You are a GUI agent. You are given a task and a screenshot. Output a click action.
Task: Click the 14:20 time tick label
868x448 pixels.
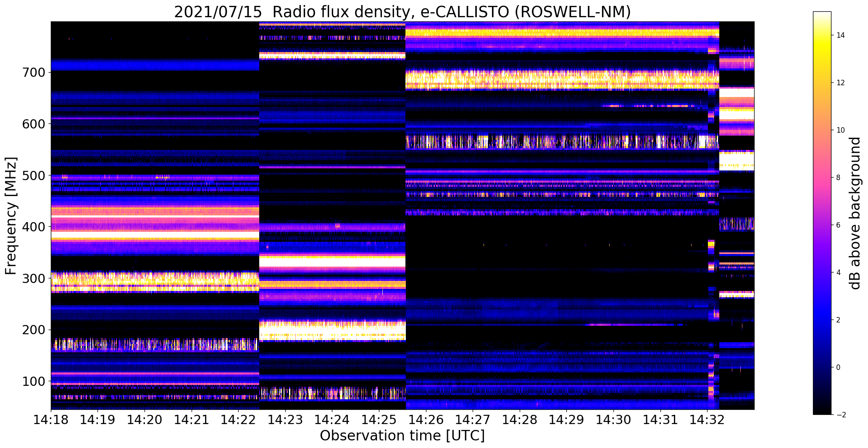click(x=145, y=419)
